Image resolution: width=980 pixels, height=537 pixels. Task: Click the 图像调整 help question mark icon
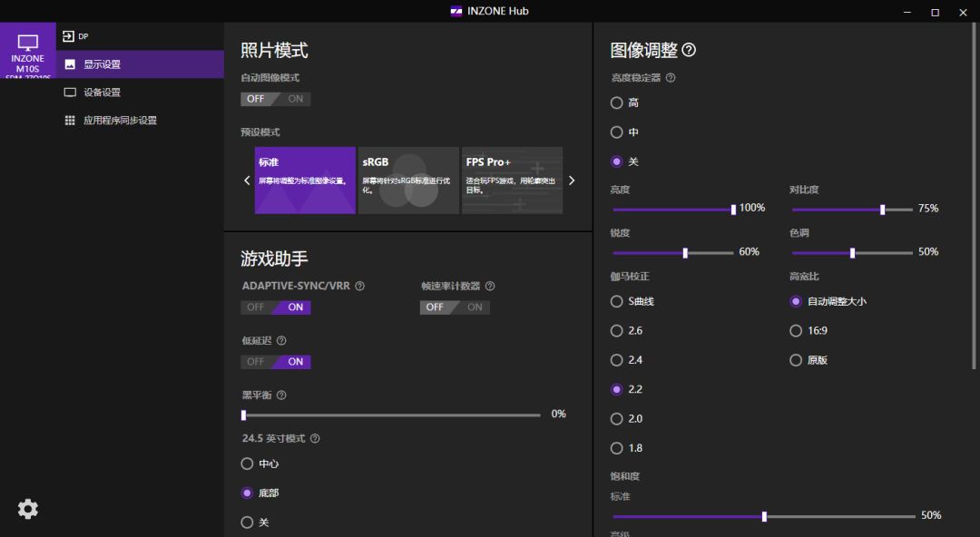(x=689, y=50)
